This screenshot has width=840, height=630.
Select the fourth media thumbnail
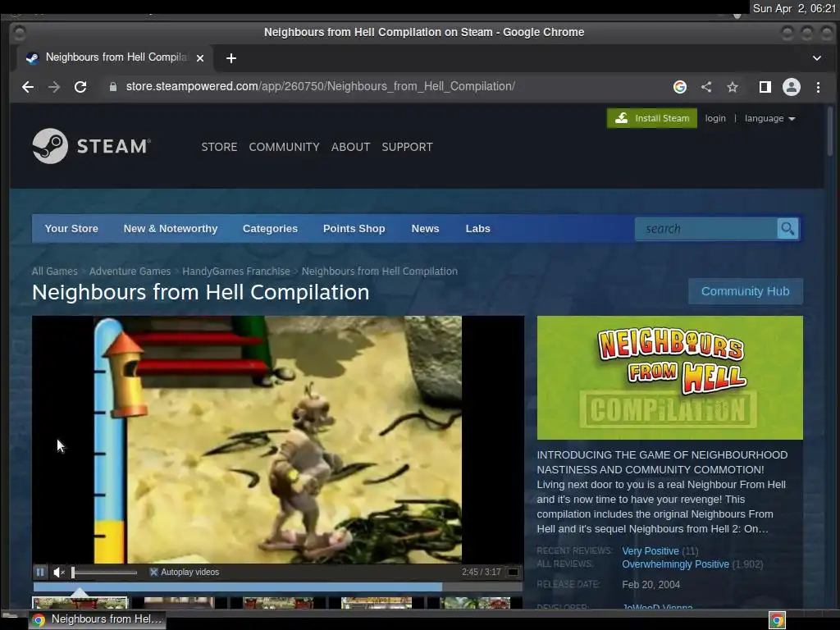(x=377, y=603)
